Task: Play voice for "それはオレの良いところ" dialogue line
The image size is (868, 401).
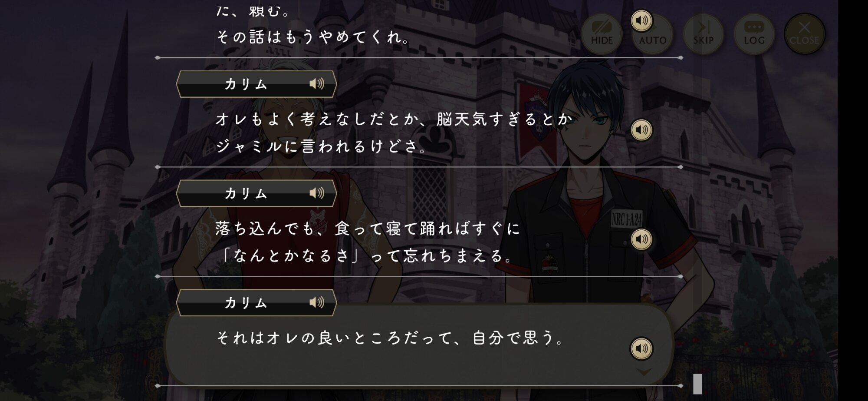Action: point(641,348)
